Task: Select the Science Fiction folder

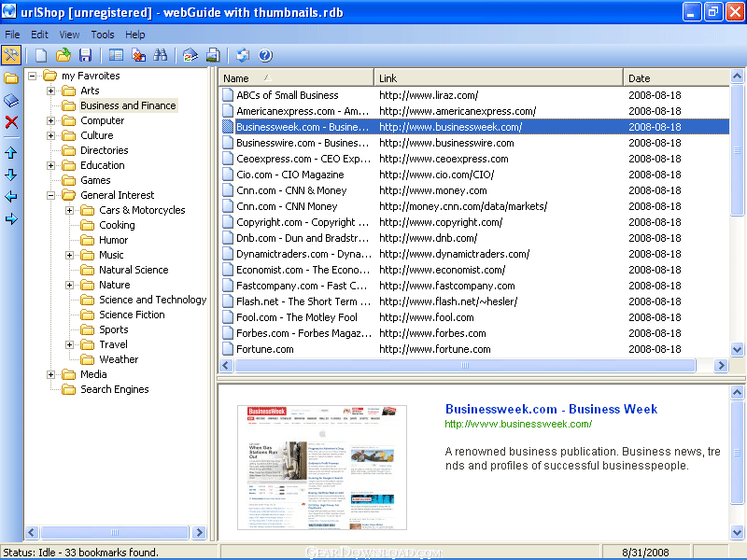Action: [132, 315]
